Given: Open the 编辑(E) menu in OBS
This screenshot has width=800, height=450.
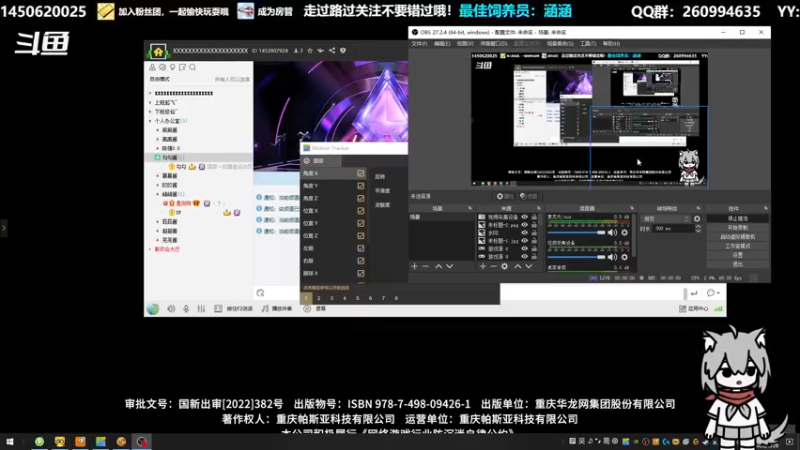Looking at the screenshot, I should [442, 44].
